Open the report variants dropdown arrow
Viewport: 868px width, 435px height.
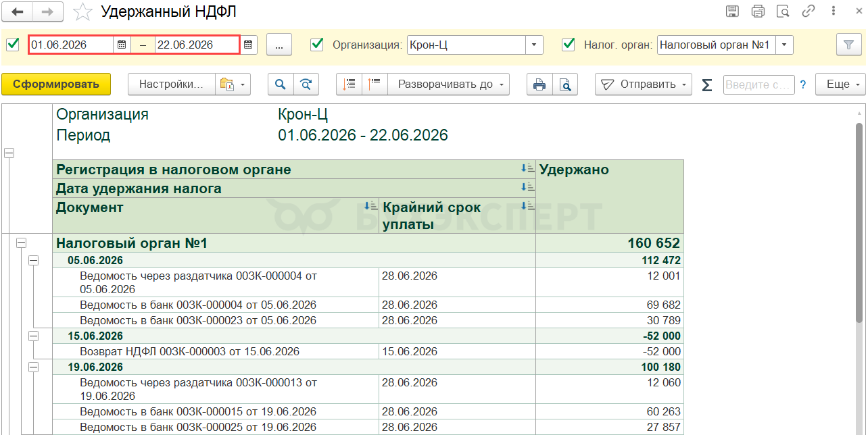[243, 84]
